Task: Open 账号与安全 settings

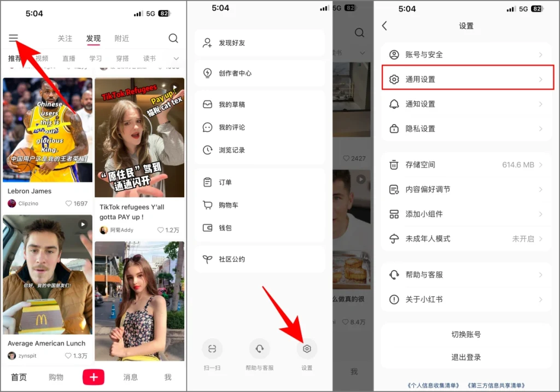Action: pyautogui.click(x=466, y=55)
